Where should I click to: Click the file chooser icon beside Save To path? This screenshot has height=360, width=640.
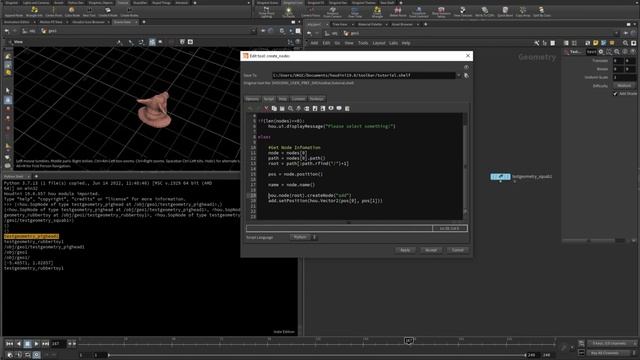coord(466,76)
